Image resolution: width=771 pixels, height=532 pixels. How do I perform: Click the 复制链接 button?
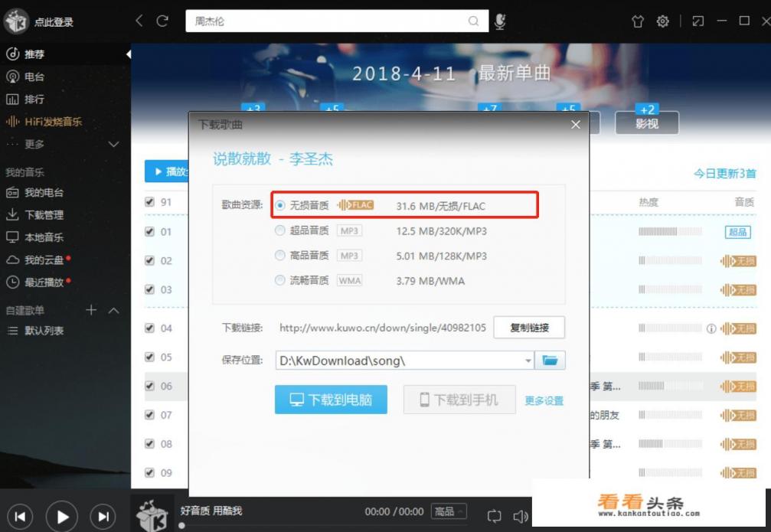click(x=529, y=328)
